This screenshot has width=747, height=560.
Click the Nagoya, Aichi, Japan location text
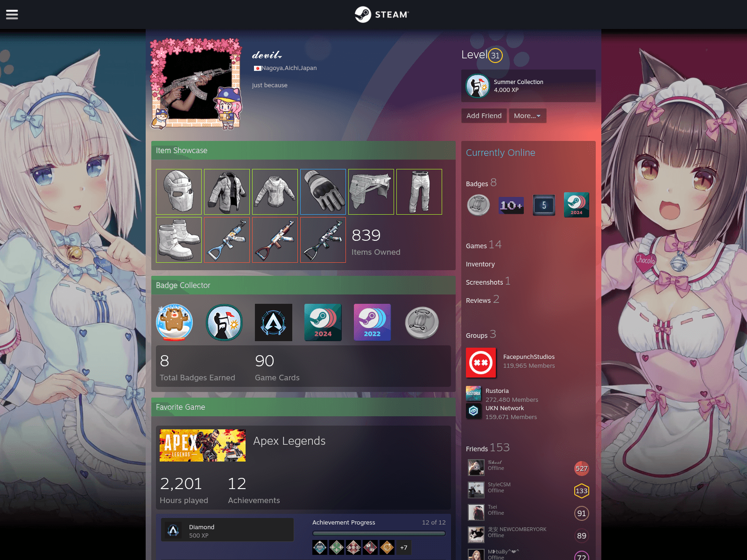(x=289, y=68)
